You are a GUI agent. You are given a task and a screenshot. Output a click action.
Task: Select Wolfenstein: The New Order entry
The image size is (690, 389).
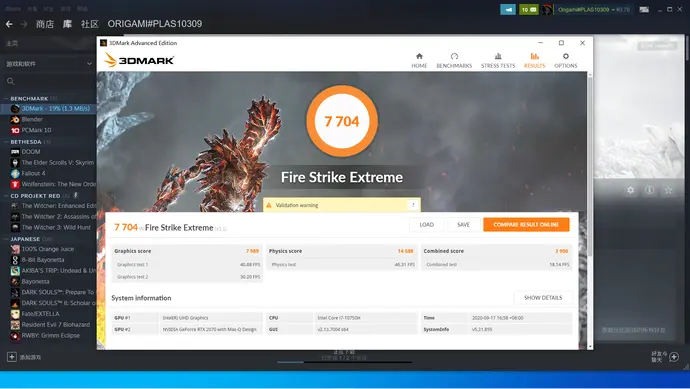tap(48, 184)
